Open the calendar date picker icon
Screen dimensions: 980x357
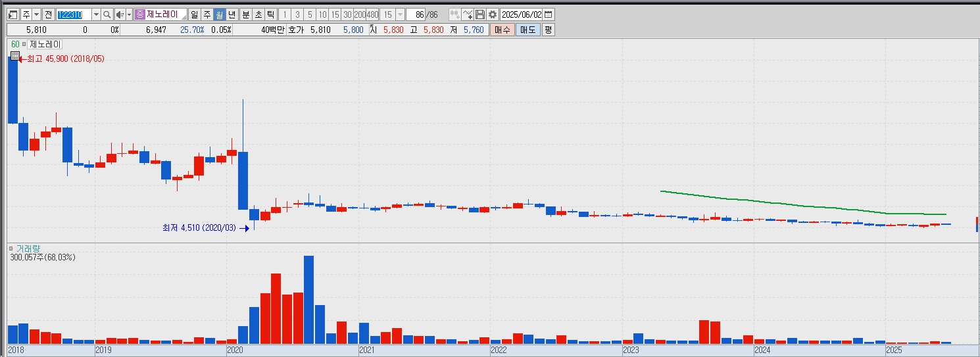click(549, 14)
